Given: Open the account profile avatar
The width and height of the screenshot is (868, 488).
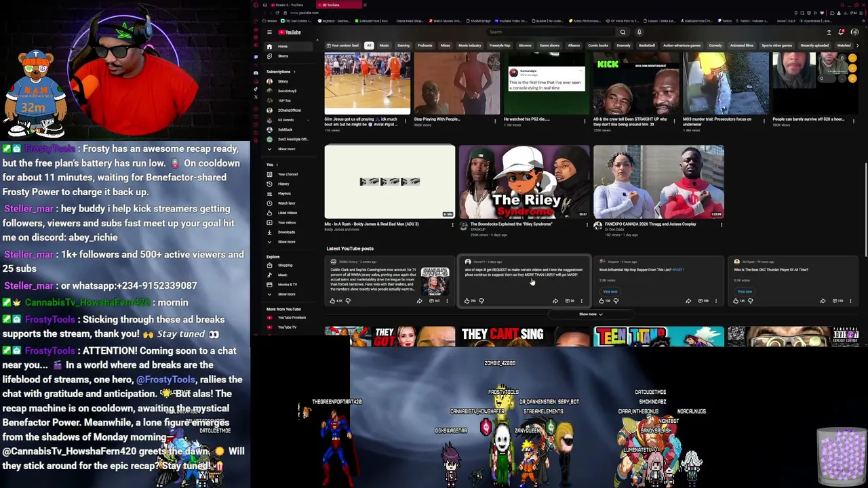Looking at the screenshot, I should pyautogui.click(x=854, y=32).
